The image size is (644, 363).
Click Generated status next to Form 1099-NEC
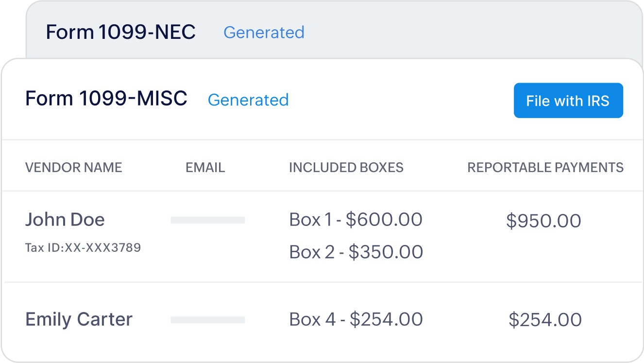pyautogui.click(x=263, y=32)
